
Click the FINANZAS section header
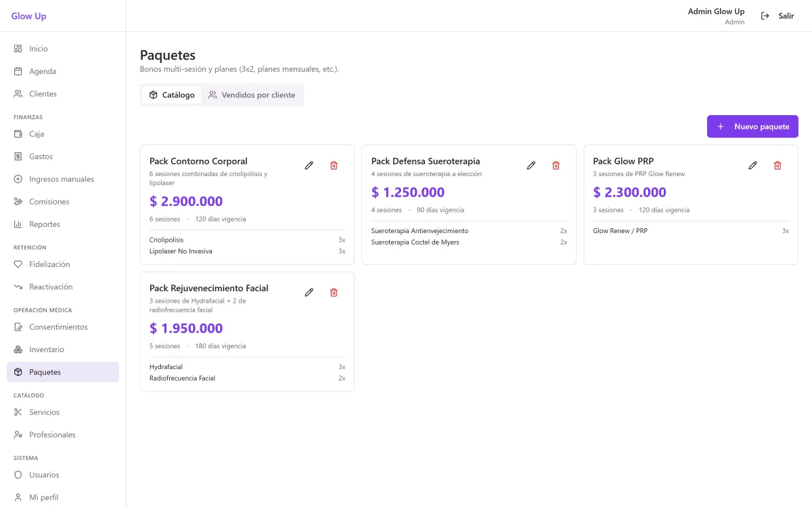tap(28, 117)
